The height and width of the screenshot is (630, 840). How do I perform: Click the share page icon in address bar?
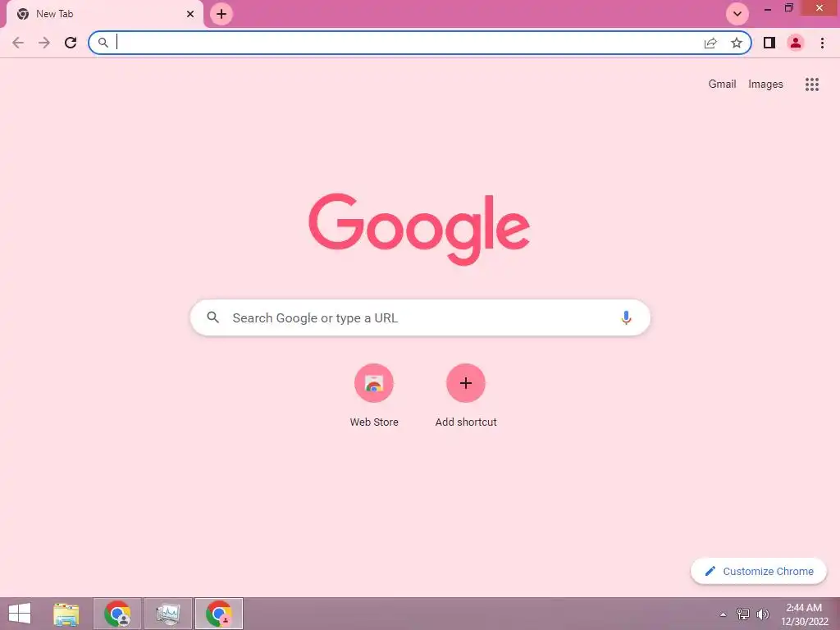pos(710,43)
